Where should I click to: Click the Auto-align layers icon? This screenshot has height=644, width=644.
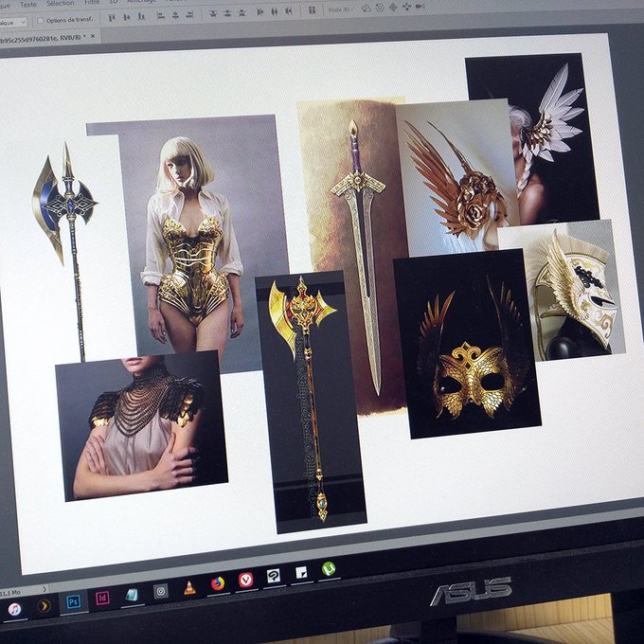313,10
